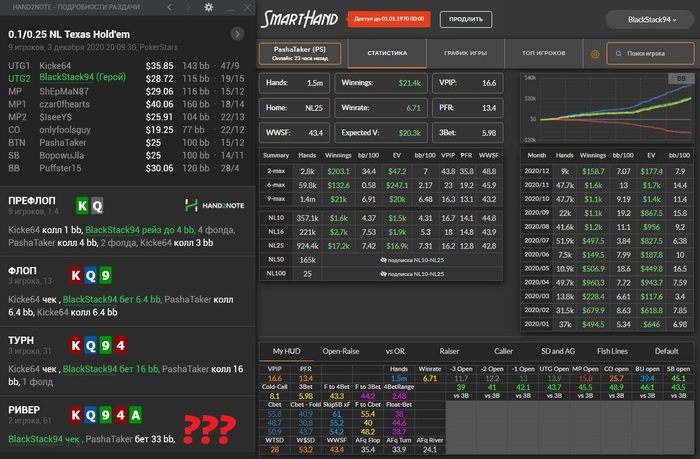This screenshot has height=459, width=700.
Task: Click the river Ace card
Action: (x=135, y=415)
